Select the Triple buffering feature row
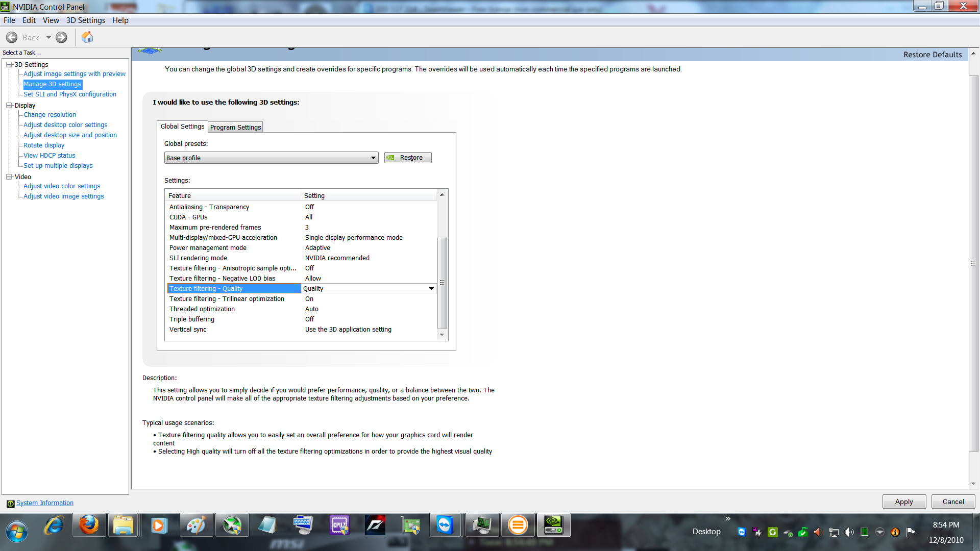This screenshot has width=980, height=551. point(302,319)
